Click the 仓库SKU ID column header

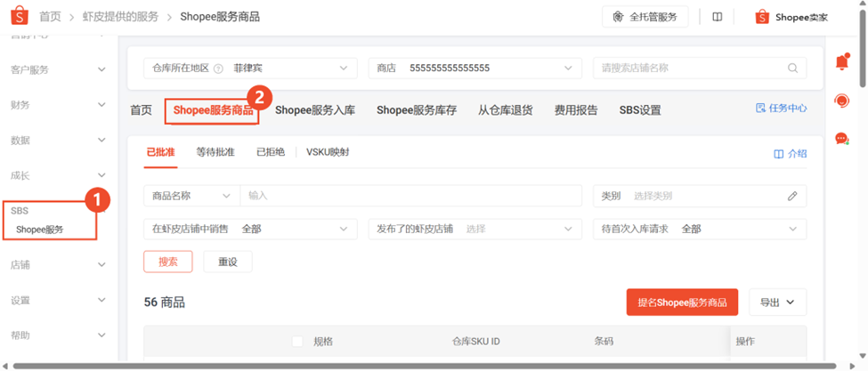[476, 342]
